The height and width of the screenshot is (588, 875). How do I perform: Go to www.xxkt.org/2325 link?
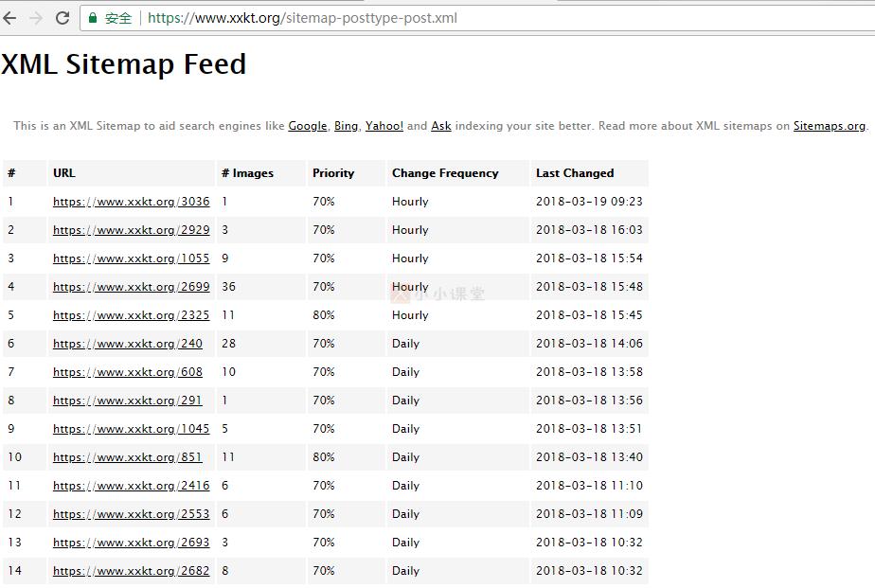[132, 315]
